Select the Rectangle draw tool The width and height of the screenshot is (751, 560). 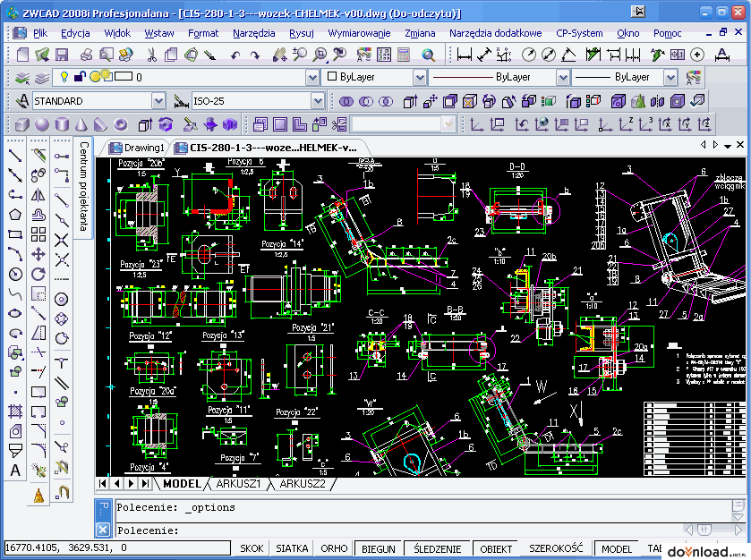click(x=15, y=234)
